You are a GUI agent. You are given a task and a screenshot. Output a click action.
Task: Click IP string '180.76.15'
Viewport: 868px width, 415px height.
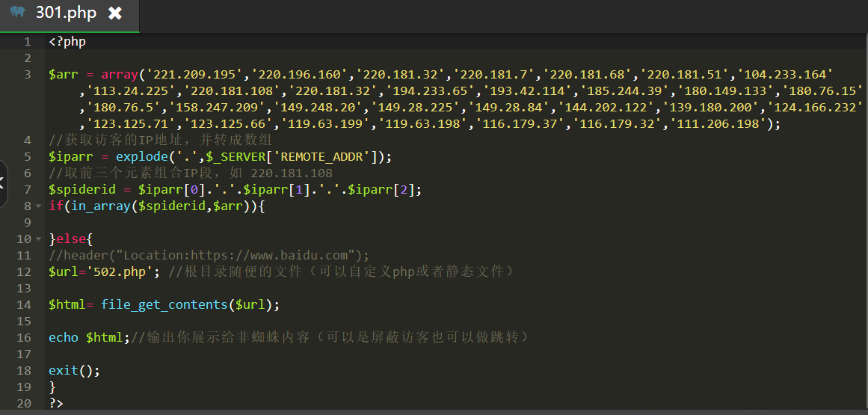[822, 90]
